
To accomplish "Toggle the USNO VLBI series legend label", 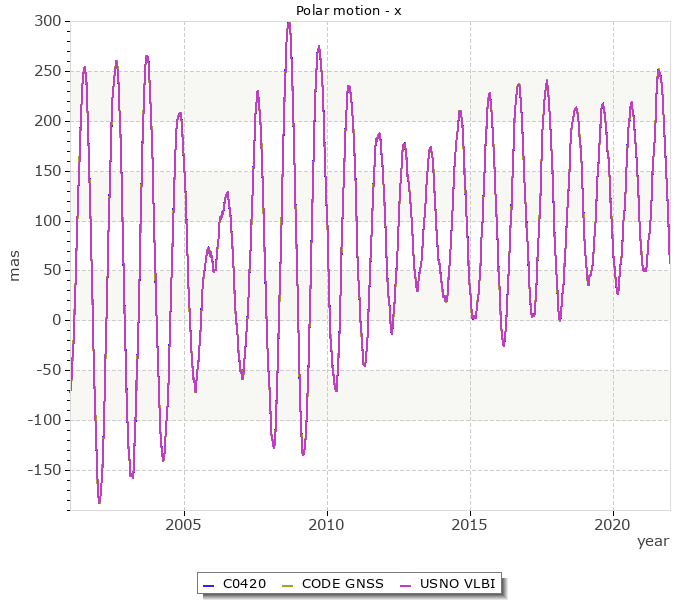I will click(x=456, y=584).
